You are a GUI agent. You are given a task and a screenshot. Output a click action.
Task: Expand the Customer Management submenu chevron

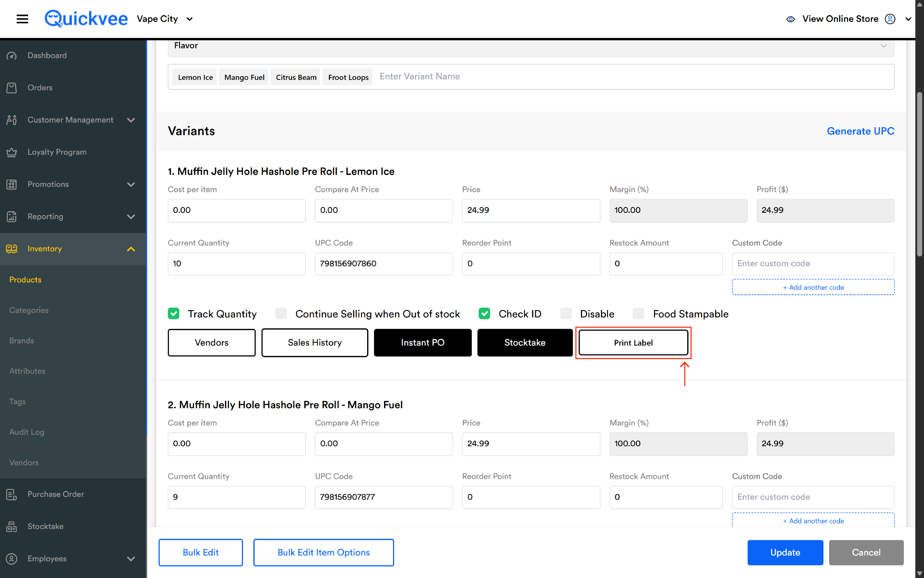coord(131,120)
